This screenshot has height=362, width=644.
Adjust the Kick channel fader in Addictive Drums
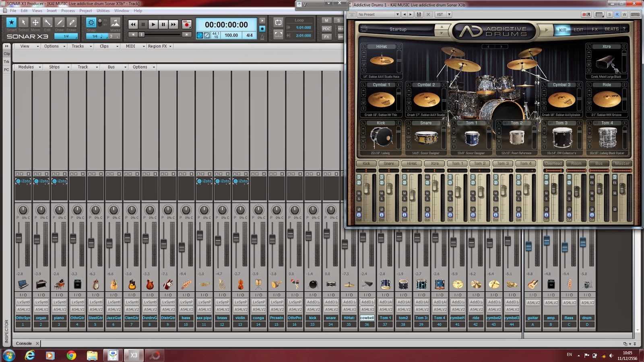pyautogui.click(x=367, y=188)
